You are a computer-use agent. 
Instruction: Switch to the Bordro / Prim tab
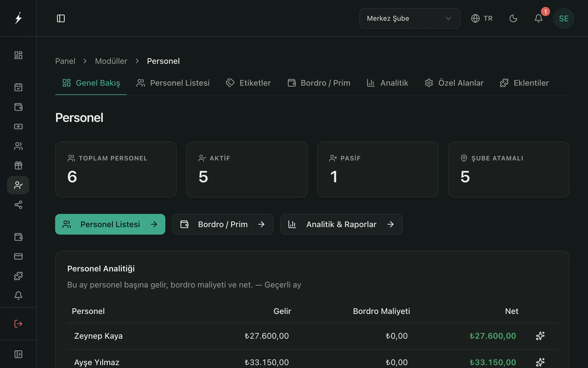[319, 83]
